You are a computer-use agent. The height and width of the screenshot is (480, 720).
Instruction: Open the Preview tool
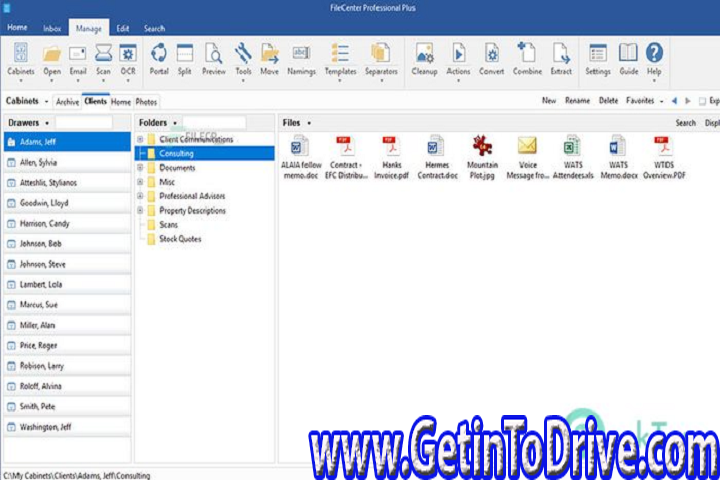point(214,60)
